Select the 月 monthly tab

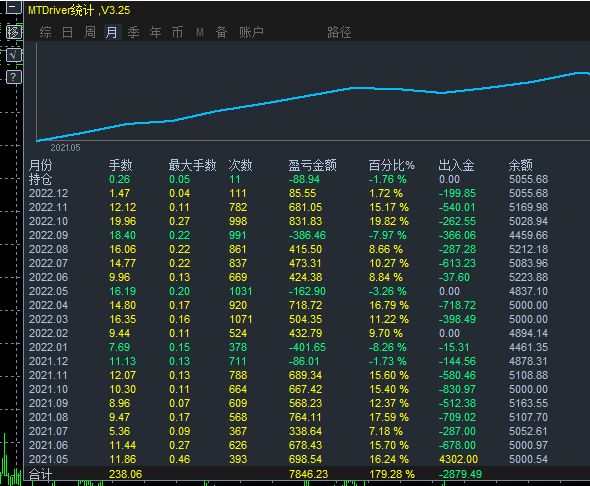(112, 32)
